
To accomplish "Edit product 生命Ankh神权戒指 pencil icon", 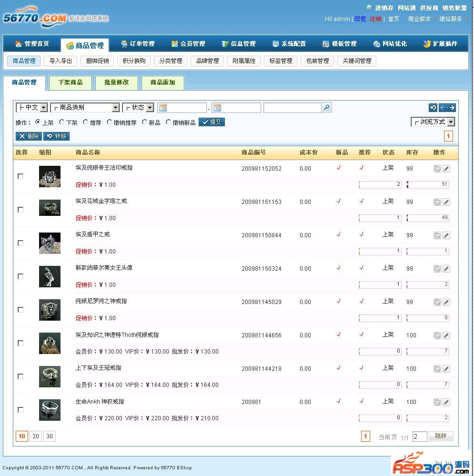I will click(x=446, y=403).
